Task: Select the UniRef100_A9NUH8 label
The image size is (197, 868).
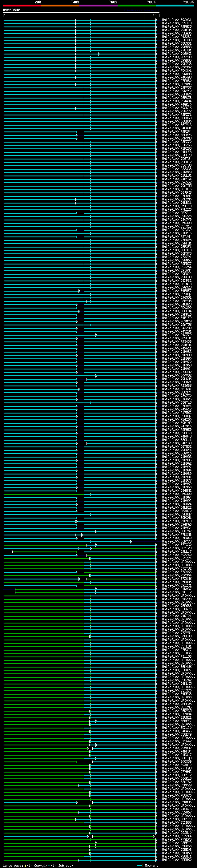Action: pos(176,74)
